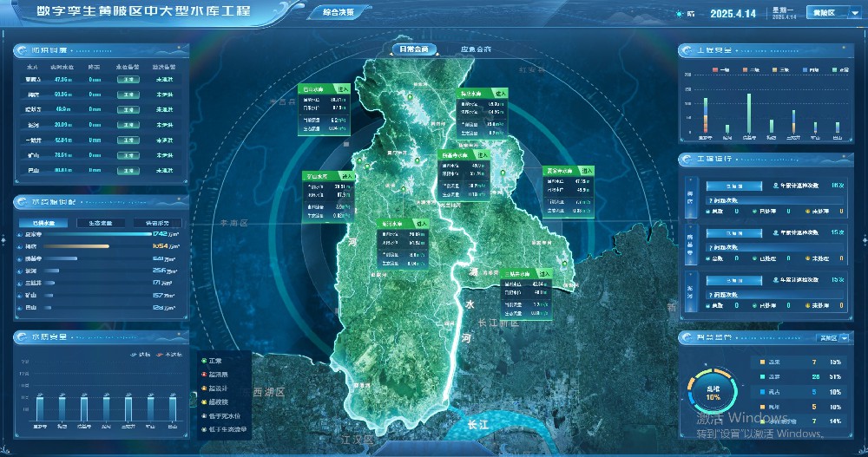Viewport: 868px width, 457px height.
Task: Click the 生态流量 tab button
Action: click(x=101, y=223)
